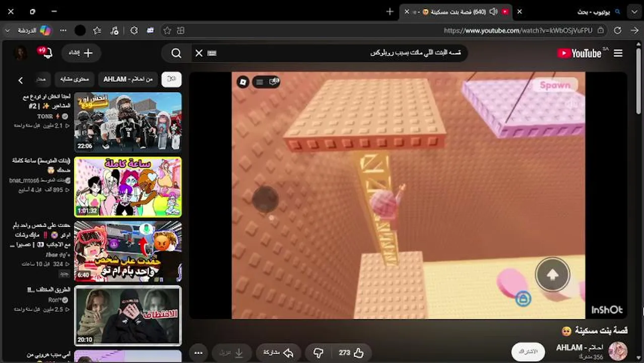
Task: Open the on-screen keyboard icon in search
Action: [x=212, y=53]
